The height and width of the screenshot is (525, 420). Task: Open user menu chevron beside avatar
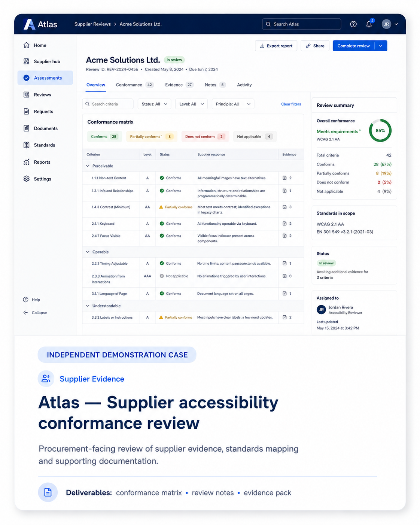tap(396, 24)
